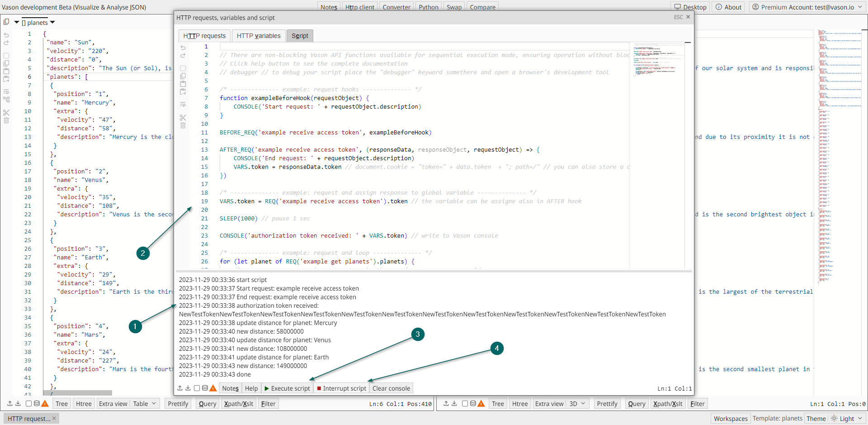Open Python from top menu
Screen dimensions: 868x425
[x=429, y=7]
